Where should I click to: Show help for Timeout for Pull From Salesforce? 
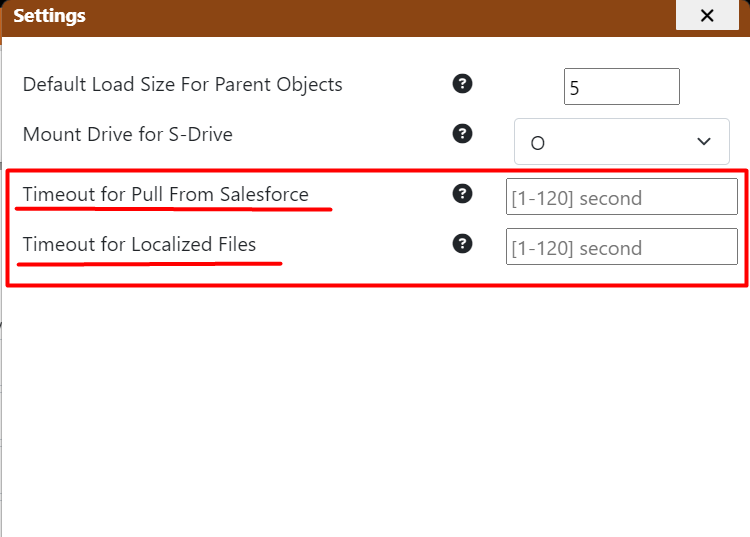462,194
